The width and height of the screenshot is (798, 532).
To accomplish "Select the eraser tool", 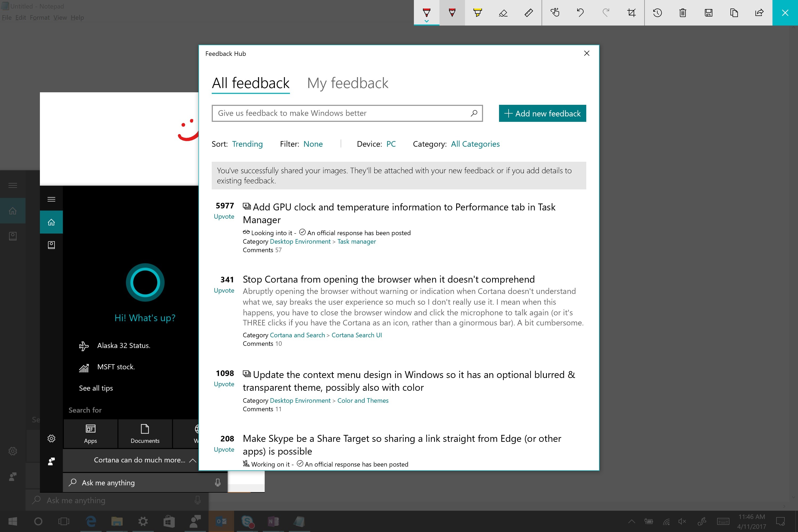I will click(x=503, y=13).
